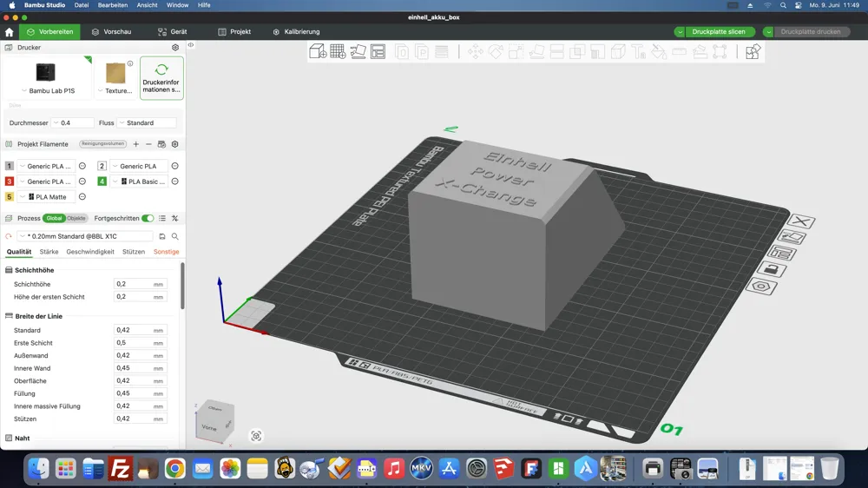Select the Sonstige settings tab
The image size is (868, 488).
coord(166,252)
